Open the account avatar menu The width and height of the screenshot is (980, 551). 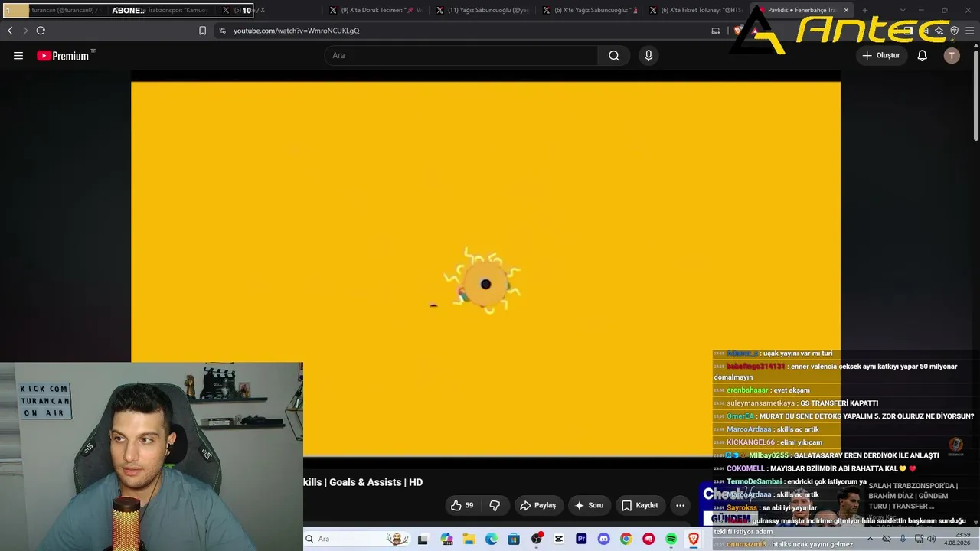point(952,56)
